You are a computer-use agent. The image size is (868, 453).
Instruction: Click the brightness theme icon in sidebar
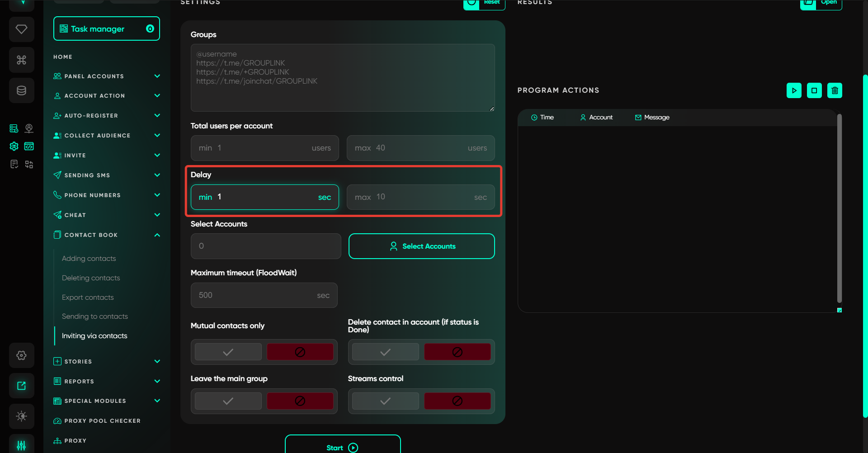pyautogui.click(x=21, y=416)
